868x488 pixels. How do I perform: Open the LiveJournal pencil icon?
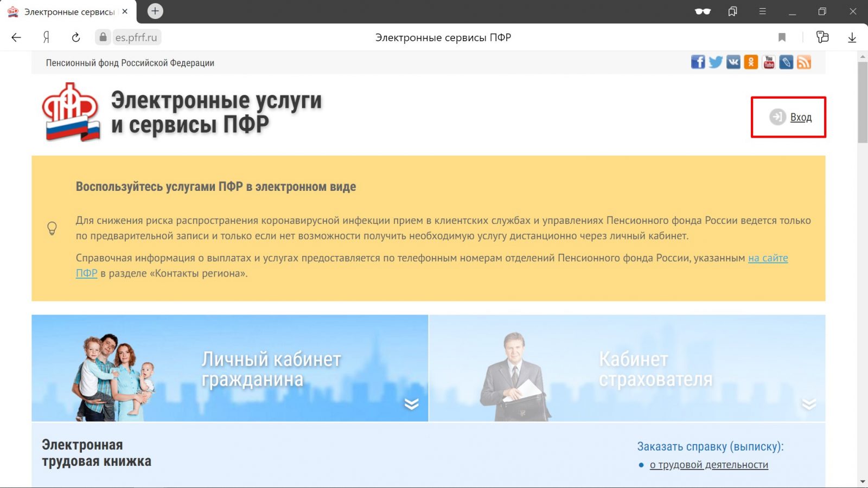point(786,62)
